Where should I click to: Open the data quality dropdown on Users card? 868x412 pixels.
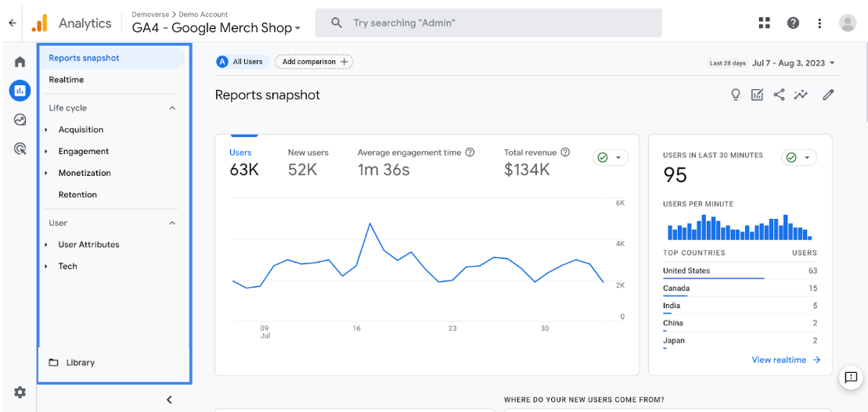tap(610, 158)
